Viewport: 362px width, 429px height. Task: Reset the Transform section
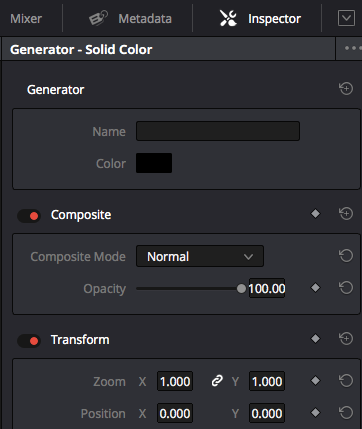346,339
